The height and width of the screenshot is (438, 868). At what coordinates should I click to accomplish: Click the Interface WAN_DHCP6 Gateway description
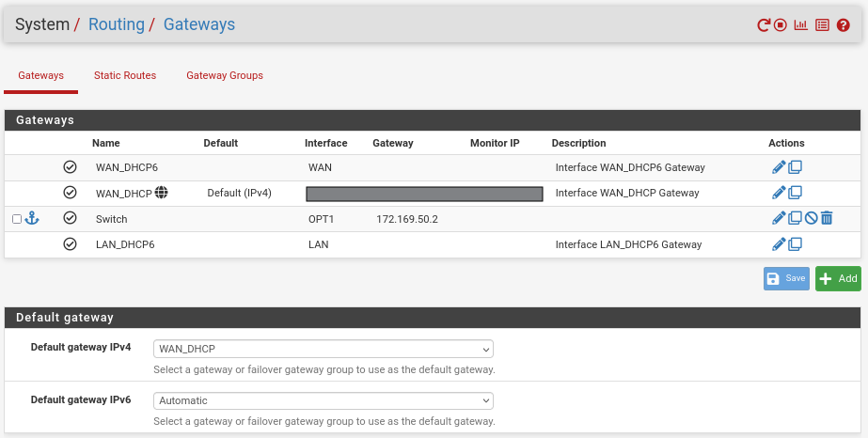[630, 167]
